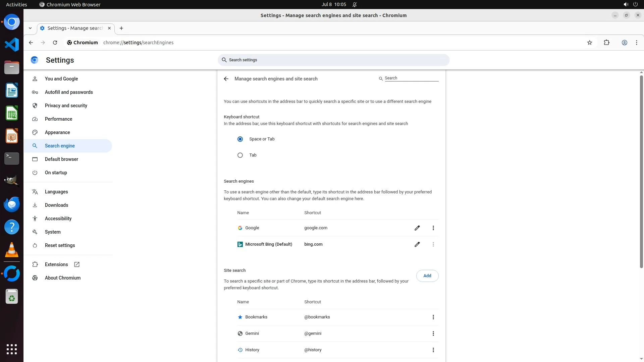Open the Extensions puzzle icon in the toolbar
Viewport: 644px width, 362px height.
[606, 43]
